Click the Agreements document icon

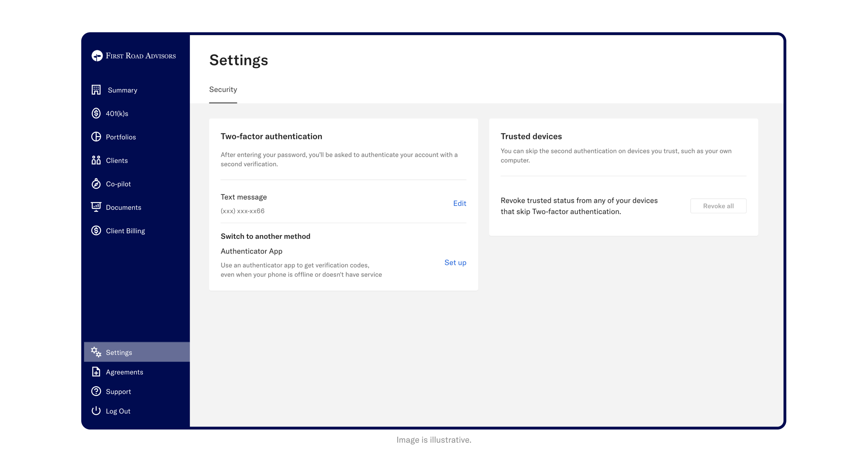pyautogui.click(x=96, y=371)
